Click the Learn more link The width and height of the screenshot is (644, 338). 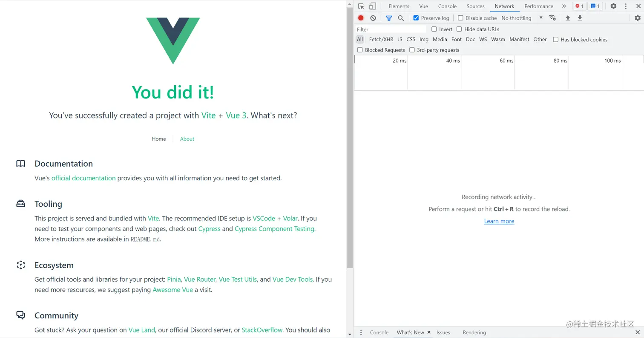click(x=499, y=221)
